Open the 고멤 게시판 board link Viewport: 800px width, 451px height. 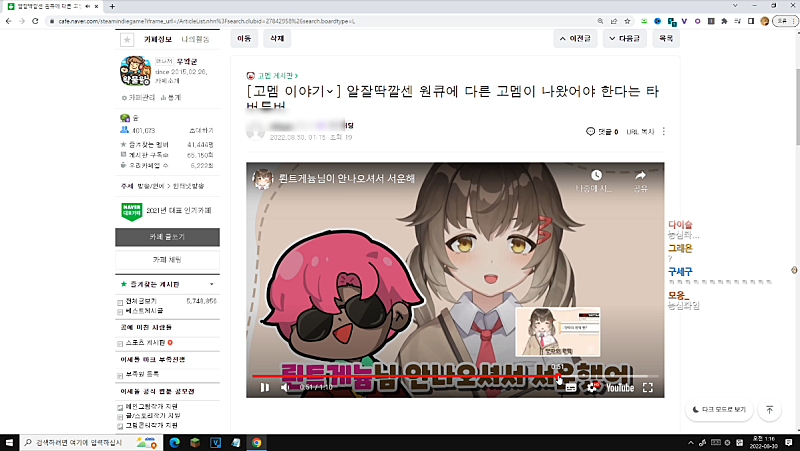click(x=276, y=76)
